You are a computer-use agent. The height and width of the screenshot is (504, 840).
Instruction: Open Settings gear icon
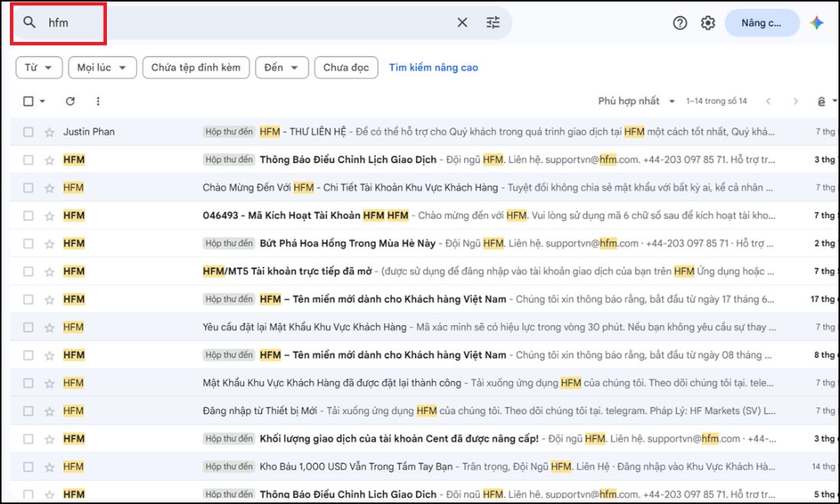(x=708, y=23)
